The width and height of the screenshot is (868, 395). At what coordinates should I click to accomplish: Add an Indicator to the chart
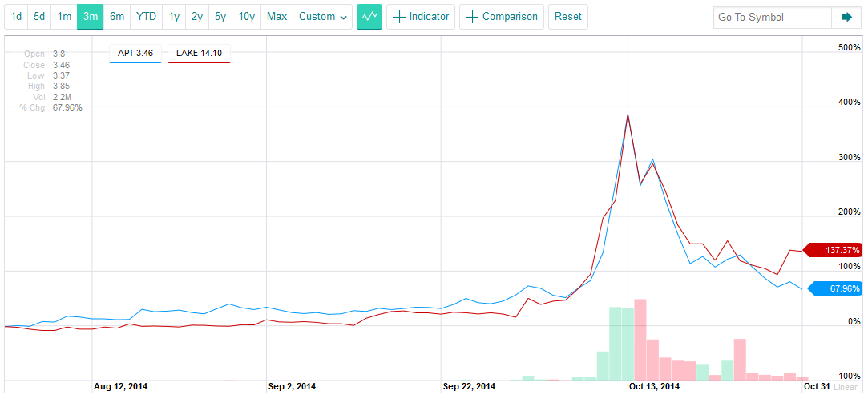(421, 17)
